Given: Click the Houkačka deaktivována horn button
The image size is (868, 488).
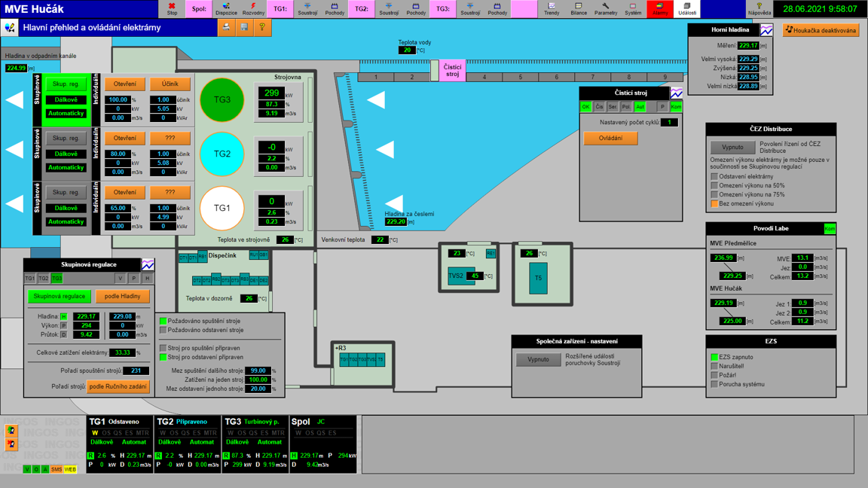Looking at the screenshot, I should coord(821,30).
